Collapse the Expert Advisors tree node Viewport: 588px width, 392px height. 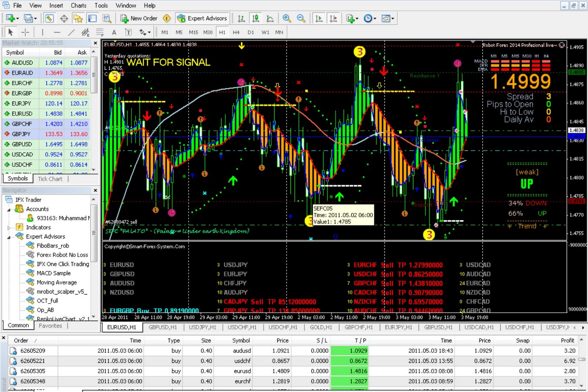9,237
